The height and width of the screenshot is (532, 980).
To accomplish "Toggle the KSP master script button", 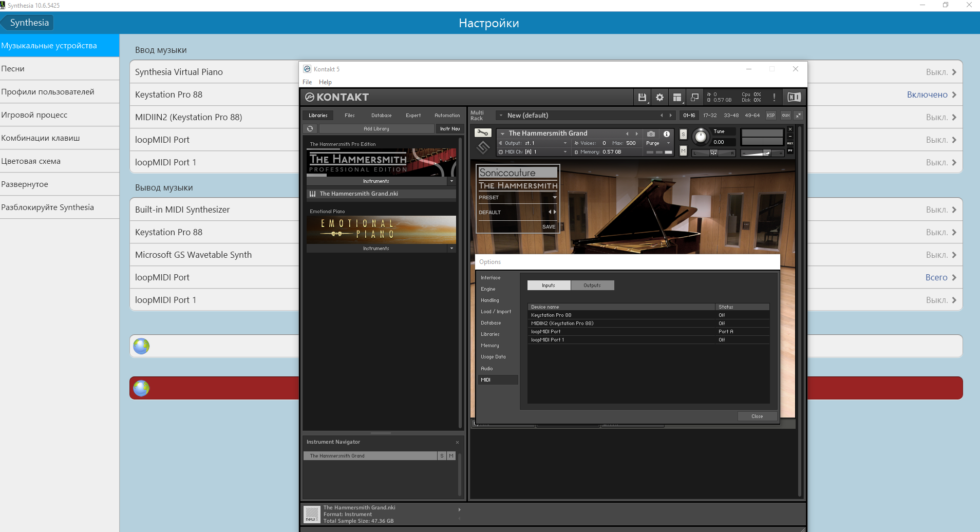I will tap(770, 116).
